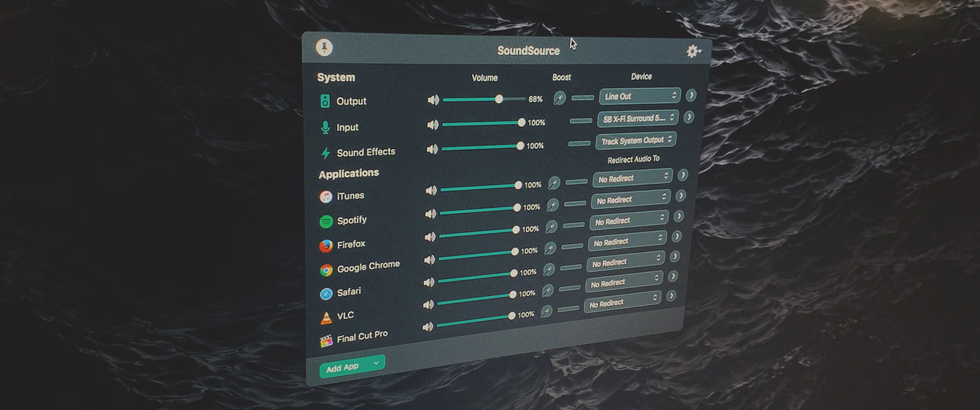
Task: Toggle Magic Boost for Firefox
Action: 551,227
